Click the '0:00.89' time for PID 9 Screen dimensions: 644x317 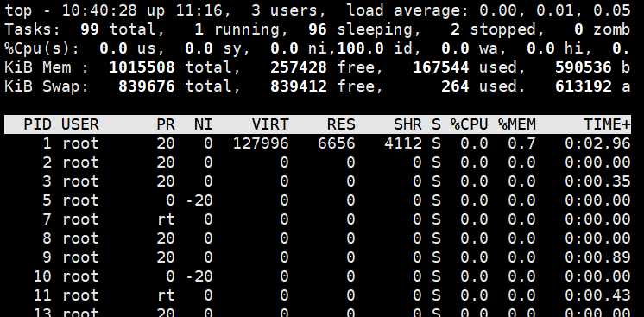point(597,257)
